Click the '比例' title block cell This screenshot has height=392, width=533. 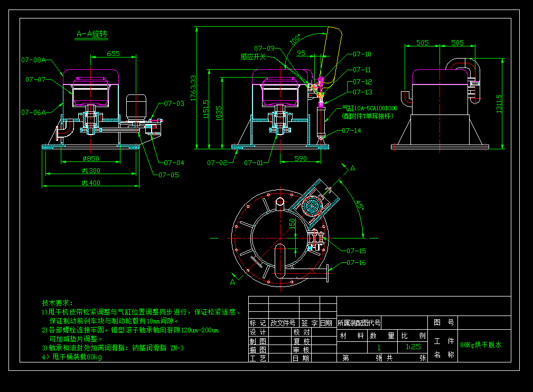click(413, 336)
